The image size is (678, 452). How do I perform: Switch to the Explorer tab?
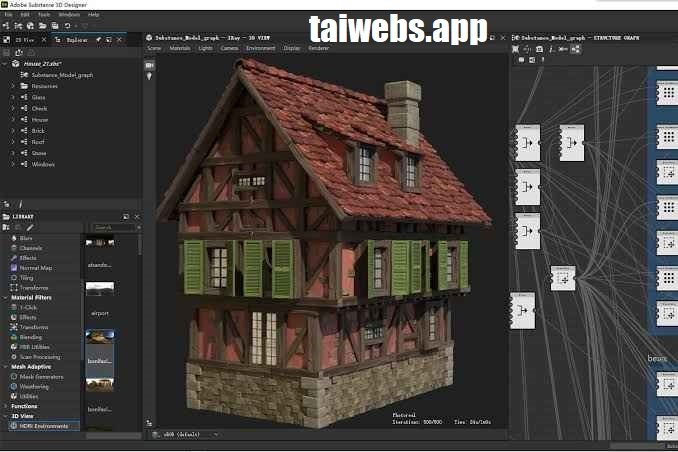[77, 40]
